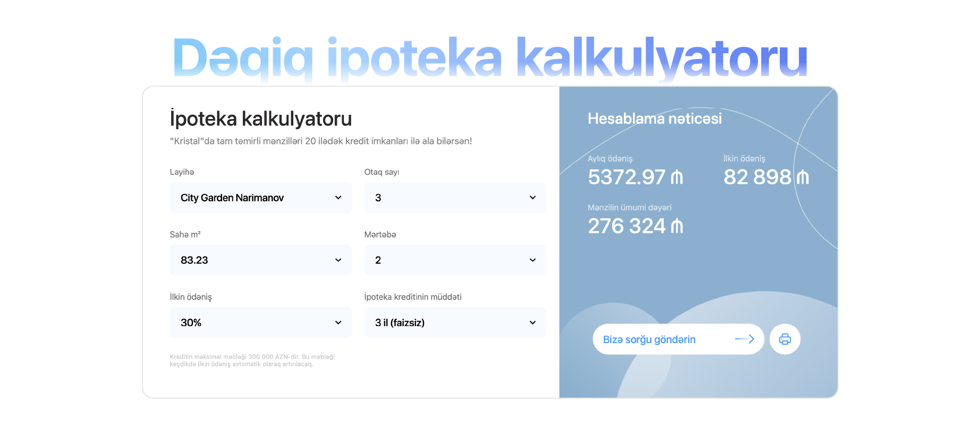Click the maximum credit amount disclaimer text
This screenshot has width=980, height=435.
coord(252,361)
